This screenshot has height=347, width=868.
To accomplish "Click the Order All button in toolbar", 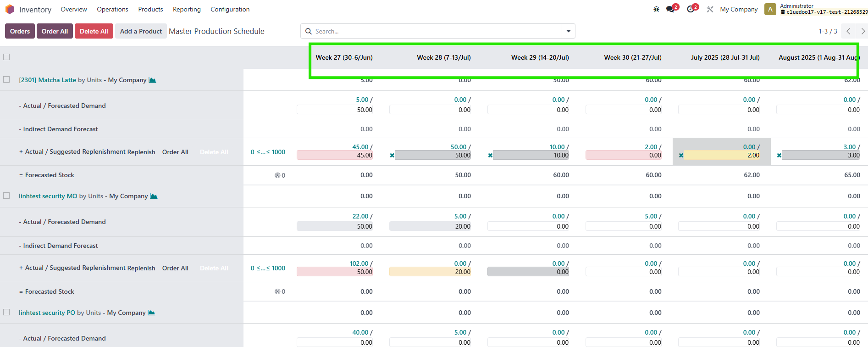I will [x=55, y=31].
